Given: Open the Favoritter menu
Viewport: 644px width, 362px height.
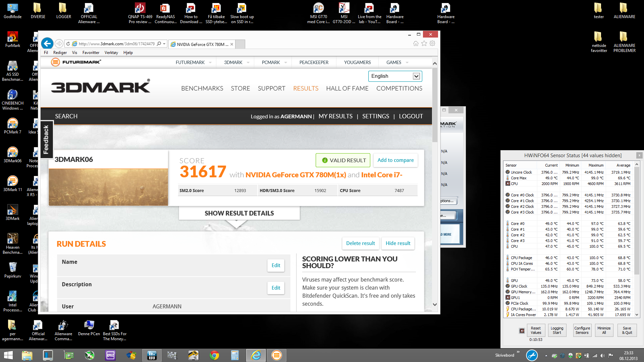Looking at the screenshot, I should (91, 53).
